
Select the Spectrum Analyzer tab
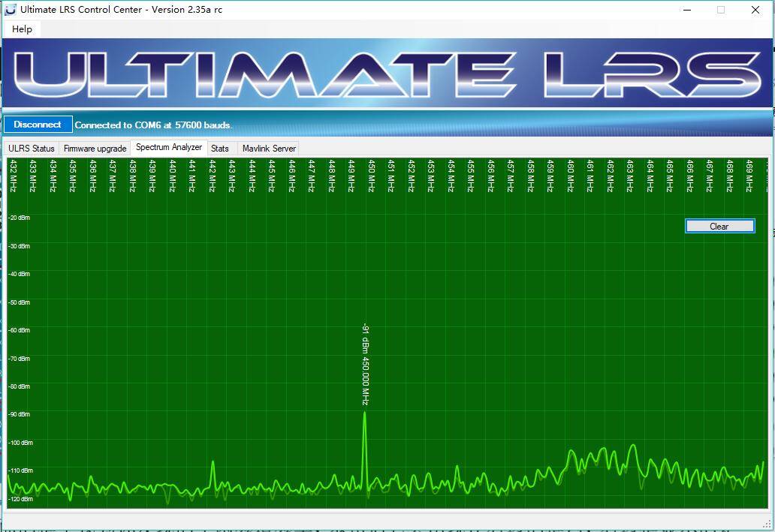(168, 147)
